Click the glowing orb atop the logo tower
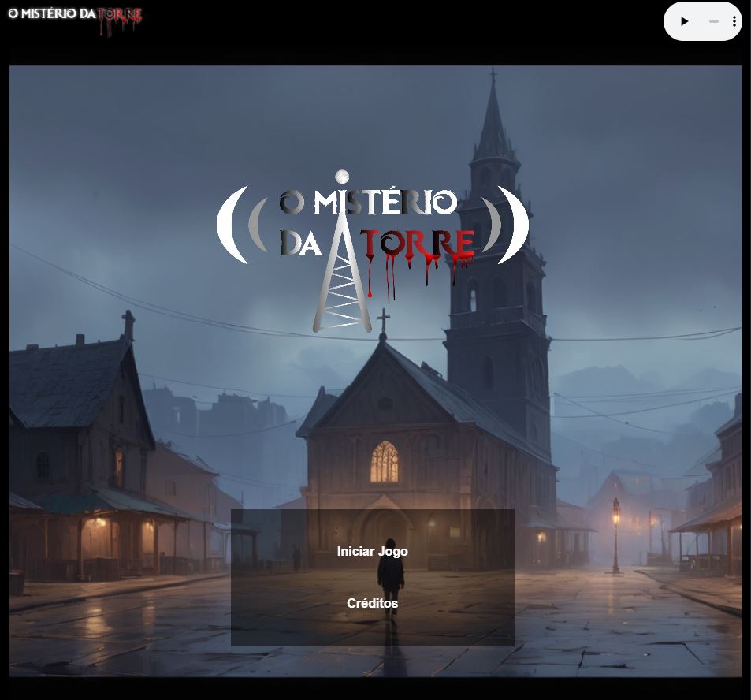751x700 pixels. [x=342, y=177]
